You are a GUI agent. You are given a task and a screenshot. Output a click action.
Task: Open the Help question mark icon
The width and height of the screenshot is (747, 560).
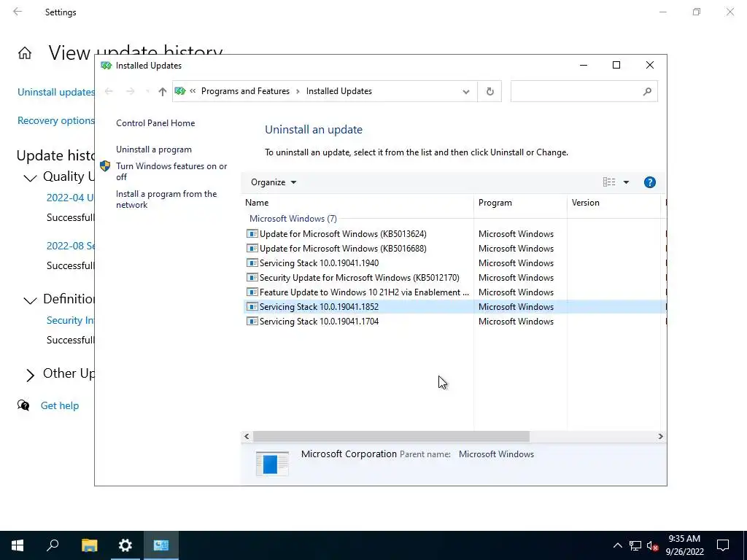(x=649, y=182)
